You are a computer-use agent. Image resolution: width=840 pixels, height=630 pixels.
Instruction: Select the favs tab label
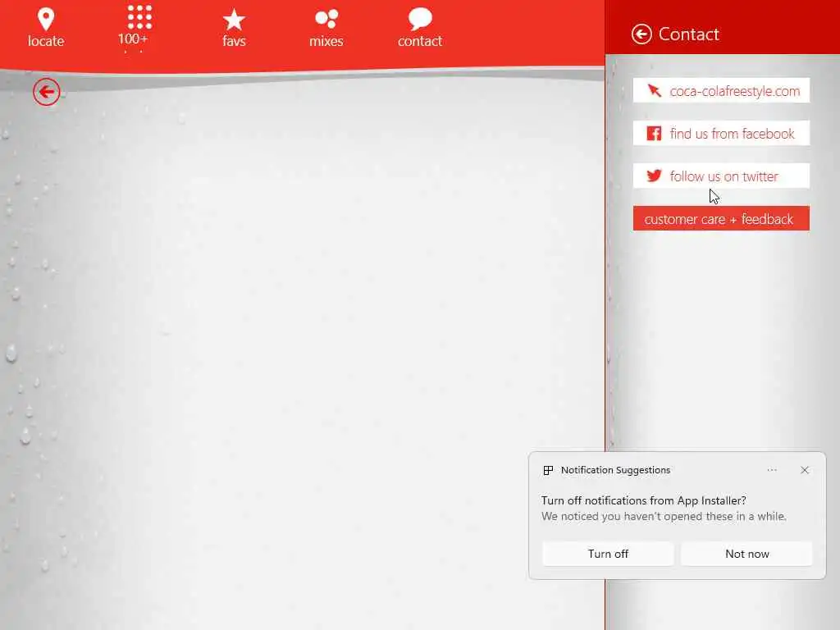(234, 41)
